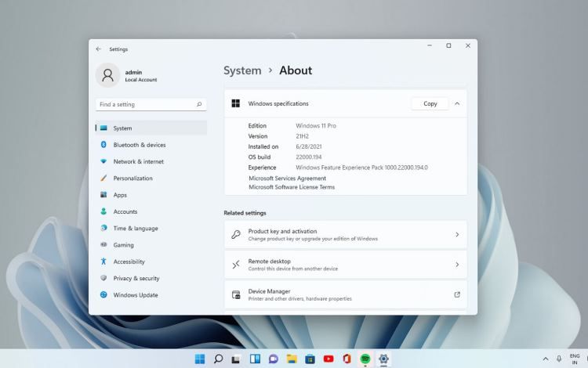Image resolution: width=588 pixels, height=368 pixels.
Task: Select Apps in the settings sidebar
Action: [x=120, y=195]
